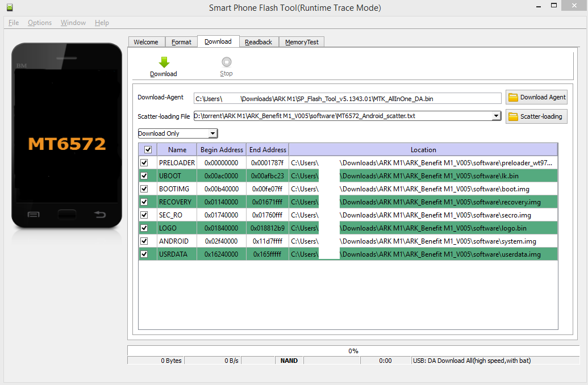The height and width of the screenshot is (385, 588).
Task: Toggle the select-all checkbox in table header
Action: (x=148, y=150)
